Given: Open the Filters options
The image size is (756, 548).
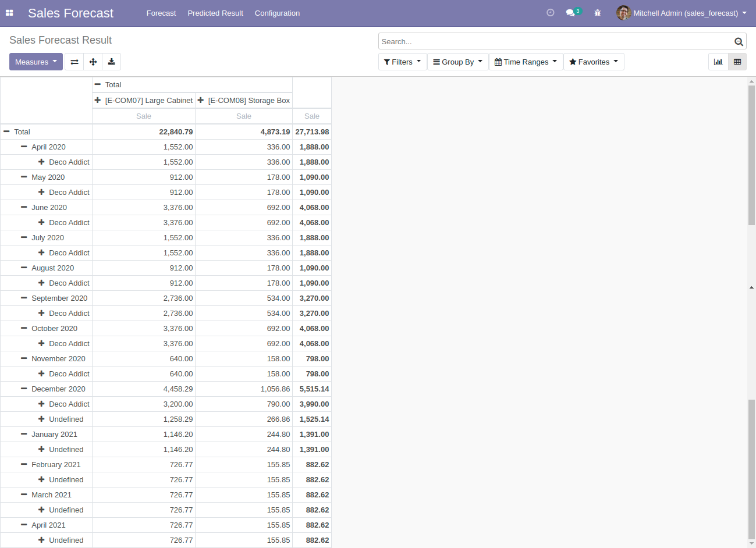Looking at the screenshot, I should coord(402,62).
